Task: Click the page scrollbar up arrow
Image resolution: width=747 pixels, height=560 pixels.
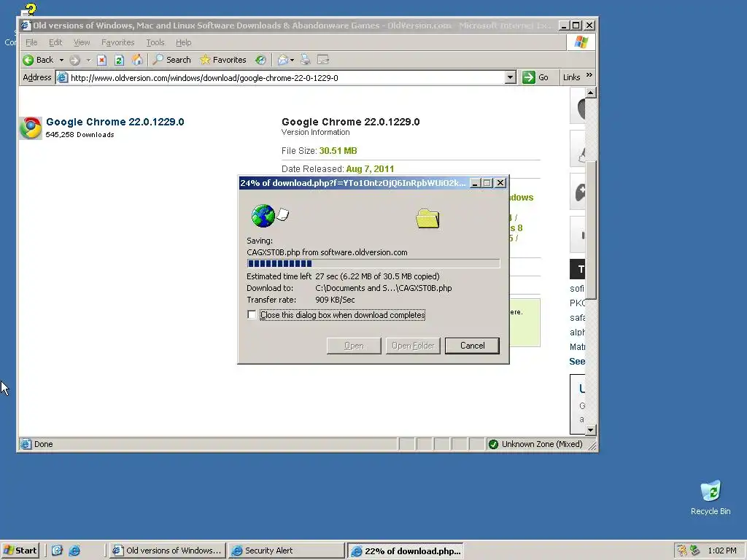Action: click(x=590, y=93)
